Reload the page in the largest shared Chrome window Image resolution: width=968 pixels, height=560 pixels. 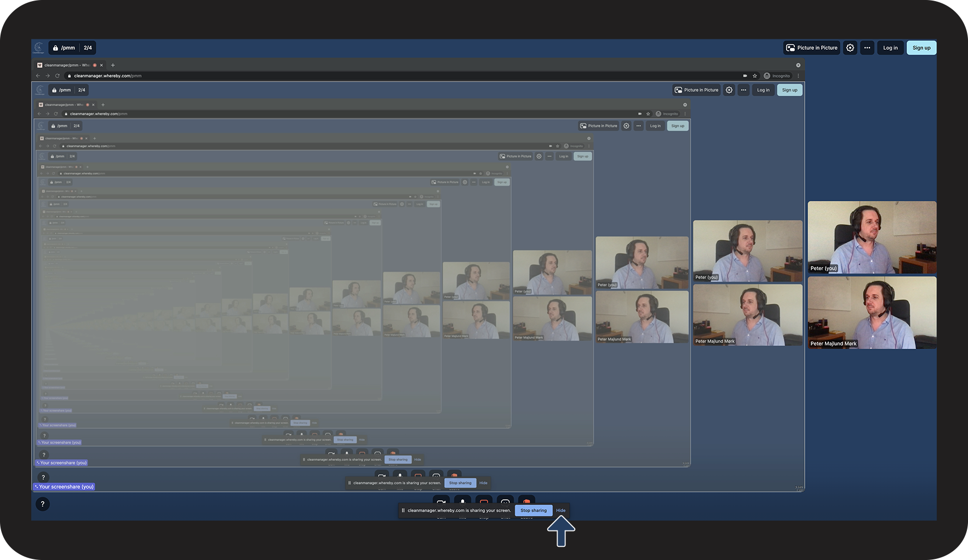coord(58,76)
